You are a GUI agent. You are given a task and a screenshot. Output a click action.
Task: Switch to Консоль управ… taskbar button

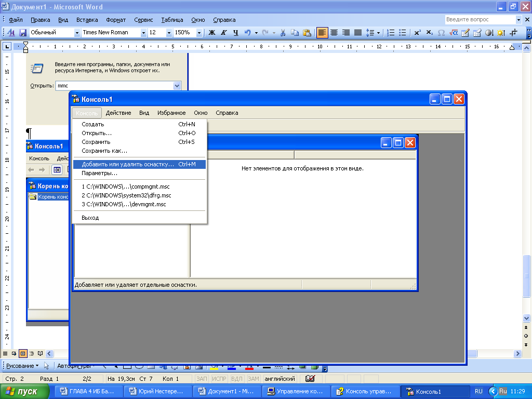coord(365,392)
